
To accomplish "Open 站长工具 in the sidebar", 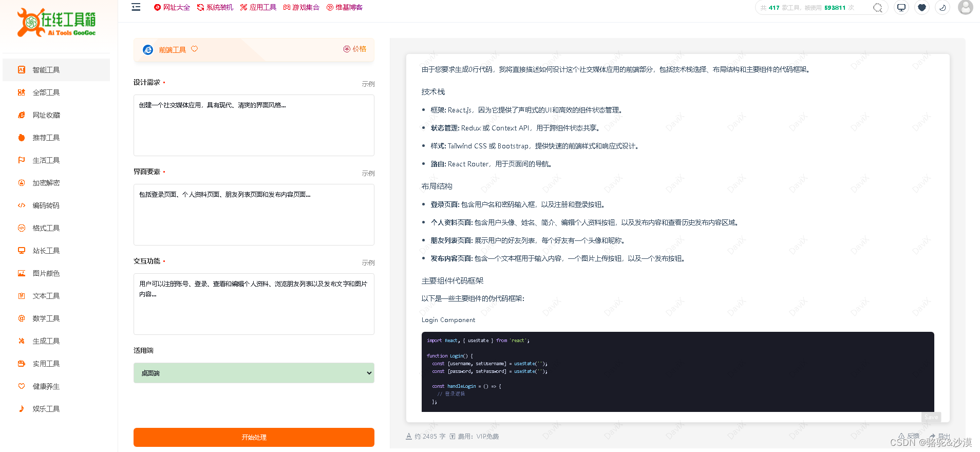I will 56,251.
